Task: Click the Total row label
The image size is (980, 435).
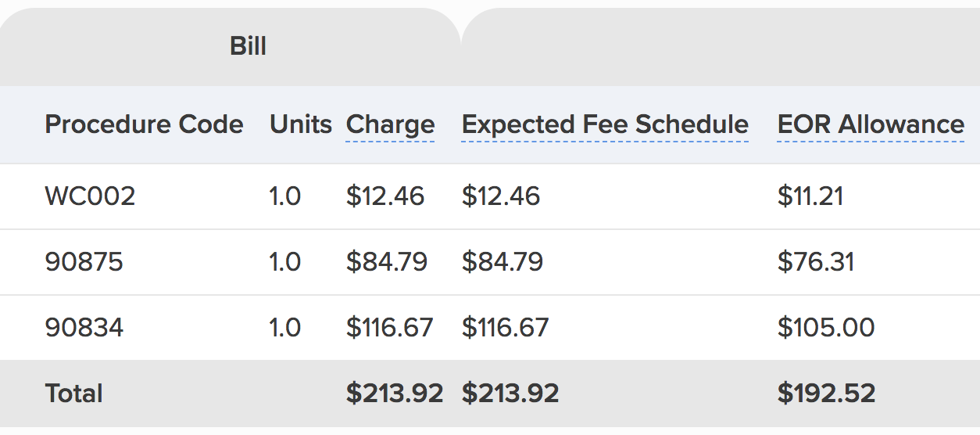Action: coord(73,393)
